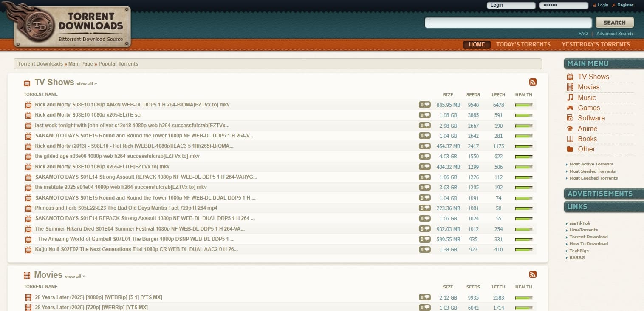Click the film icon beside Movies heading
The image size is (644, 311).
(x=27, y=276)
